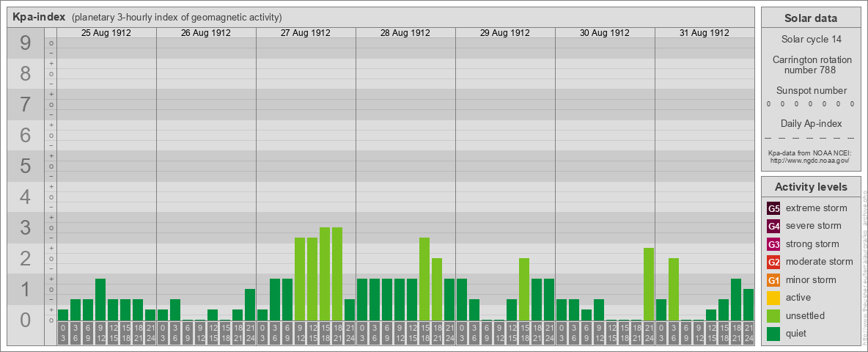Click the 31 Aug 1912 date header
Viewport: 868px width, 352px height.
(704, 33)
